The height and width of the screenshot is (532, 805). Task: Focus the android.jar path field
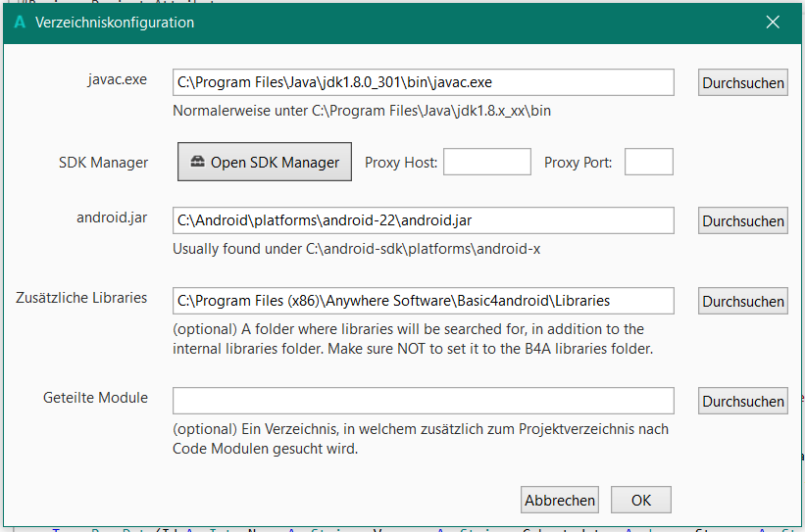tap(423, 220)
